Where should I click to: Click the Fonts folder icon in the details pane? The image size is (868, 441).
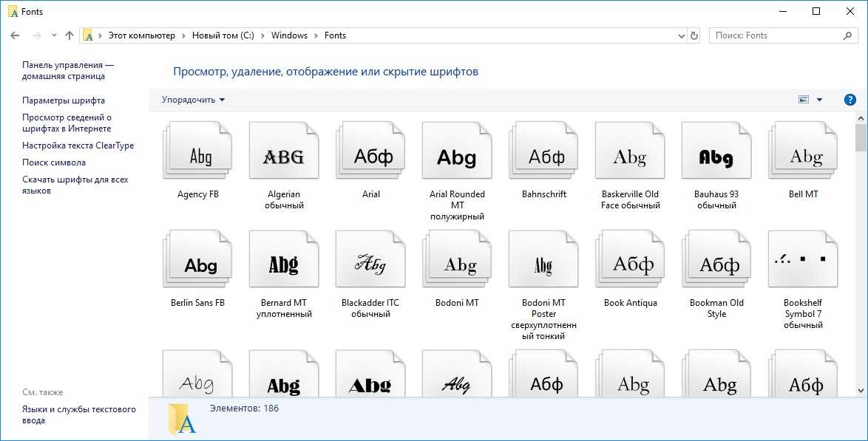(182, 418)
